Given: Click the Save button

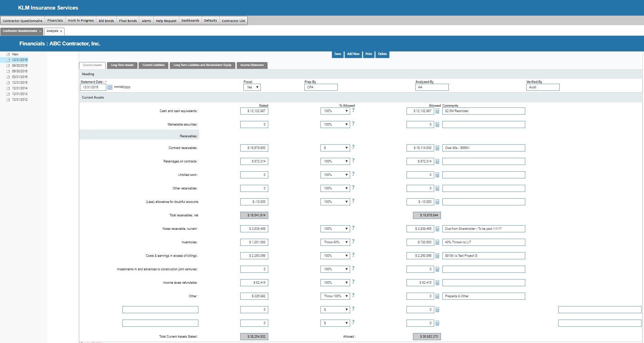Looking at the screenshot, I should click(337, 54).
